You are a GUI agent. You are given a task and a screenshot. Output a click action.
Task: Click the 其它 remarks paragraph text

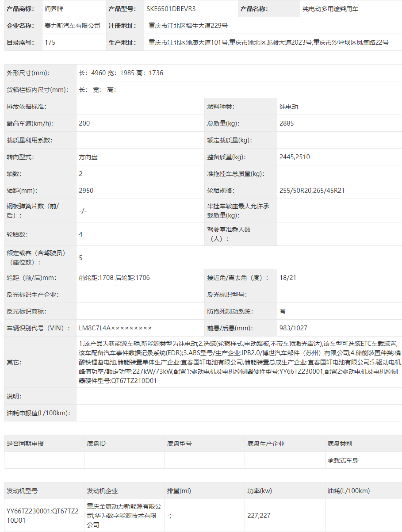coord(239,362)
